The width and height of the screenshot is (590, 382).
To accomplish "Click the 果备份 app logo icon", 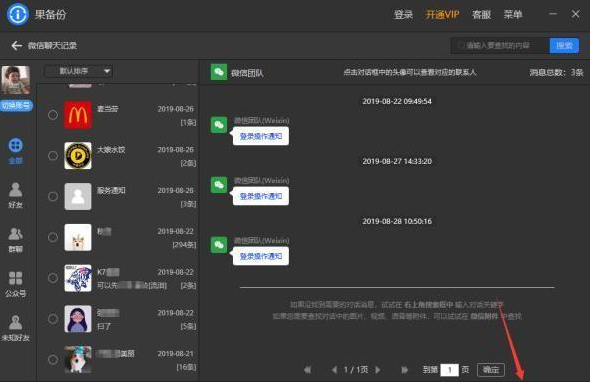I will pos(18,14).
